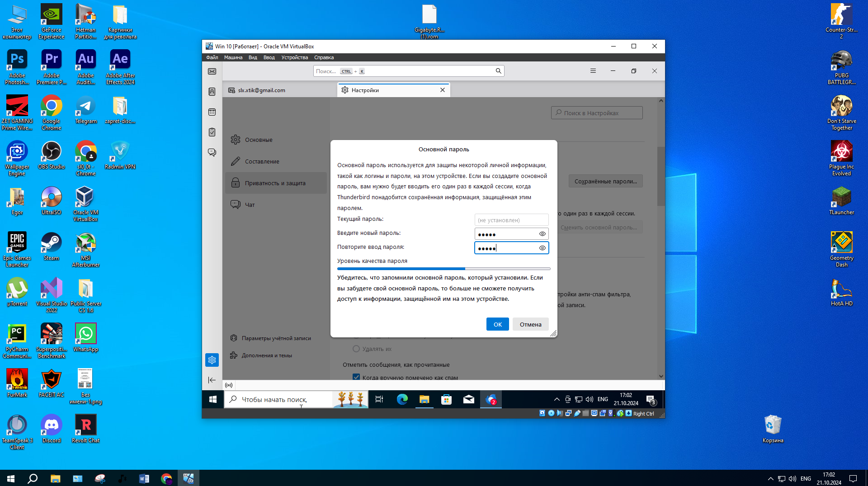The height and width of the screenshot is (486, 868).
Task: Open VM notification center icon
Action: coord(651,399)
